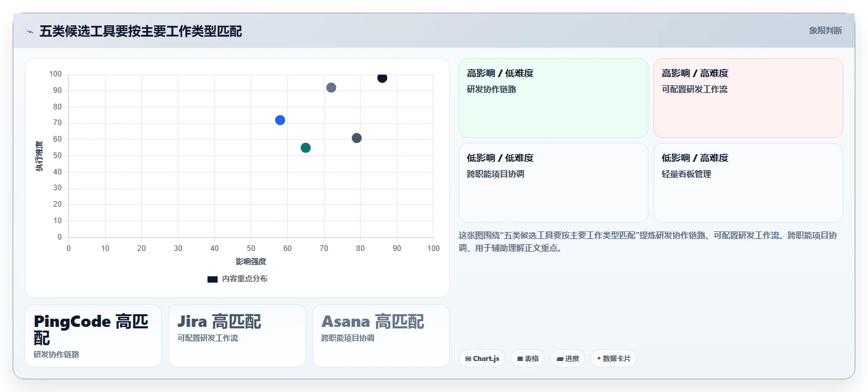Open the Jira 高匹配 stat card
This screenshot has height=392, width=868.
point(237,336)
